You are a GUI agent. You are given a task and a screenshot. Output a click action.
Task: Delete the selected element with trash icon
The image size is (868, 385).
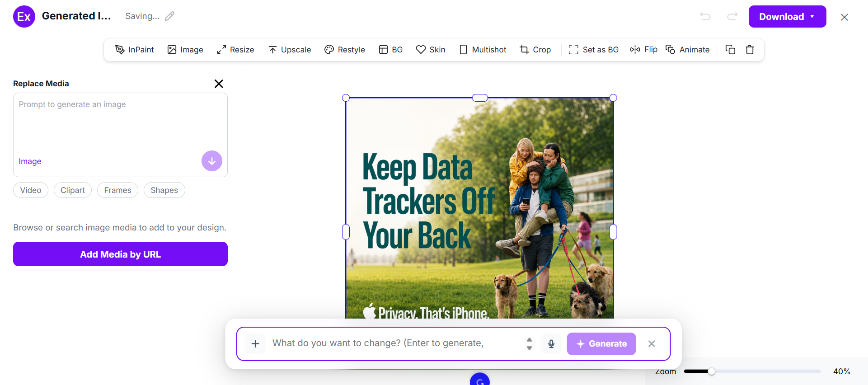pos(750,50)
